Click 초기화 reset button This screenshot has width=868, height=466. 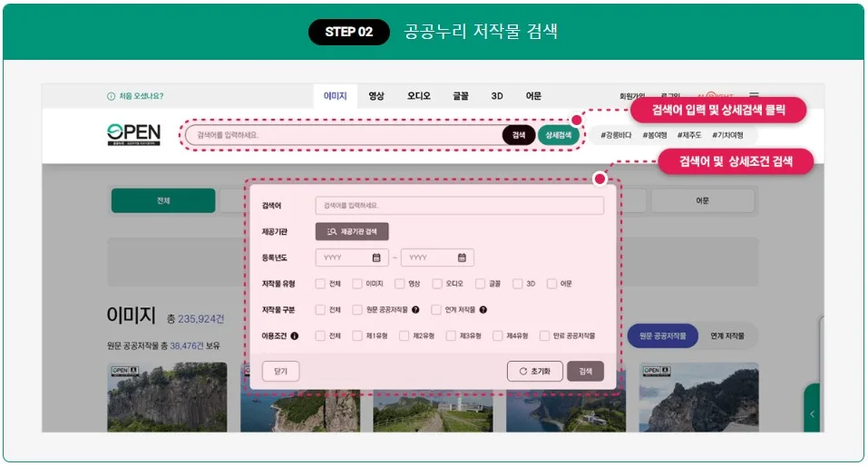tap(535, 372)
